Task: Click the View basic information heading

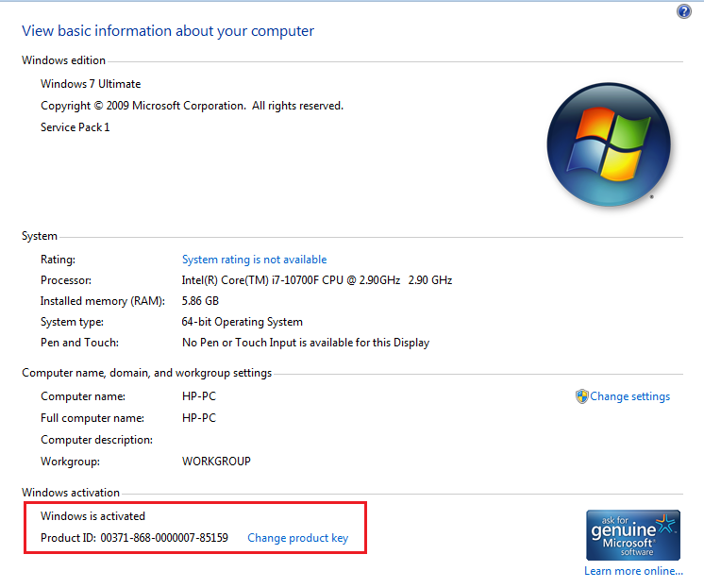Action: pos(168,31)
